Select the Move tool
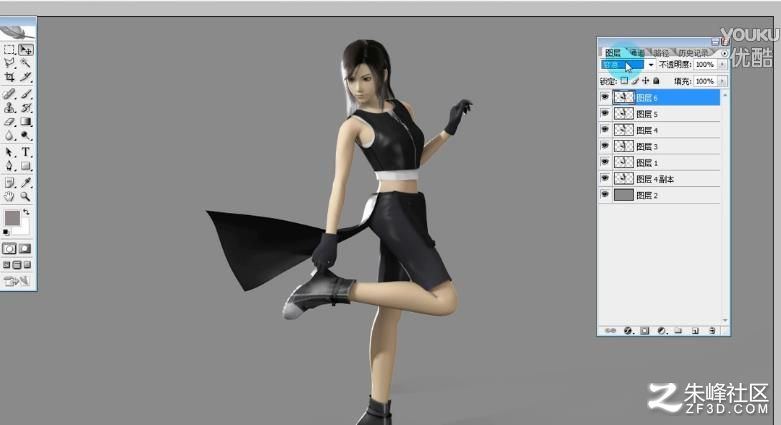781x425 pixels. [25, 49]
